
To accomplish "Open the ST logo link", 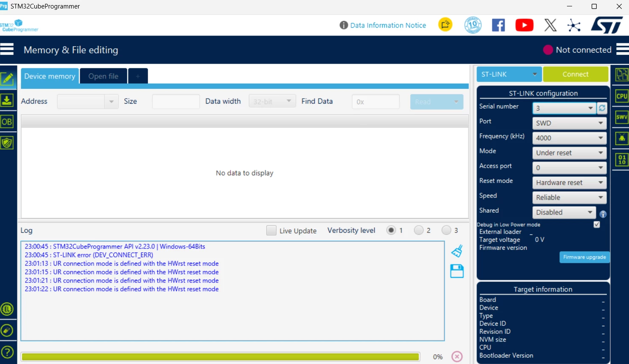I will [607, 25].
